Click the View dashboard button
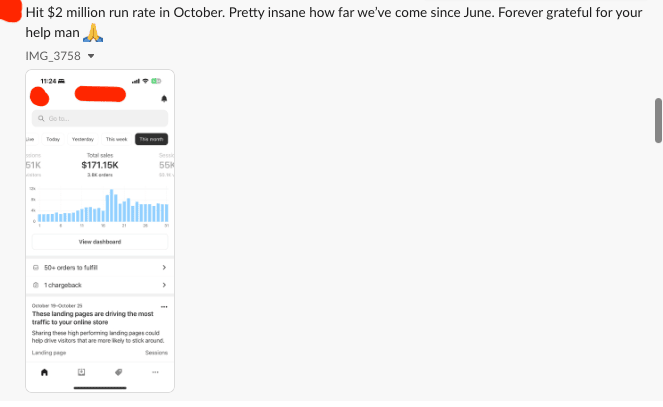This screenshot has height=407, width=663. pyautogui.click(x=100, y=242)
